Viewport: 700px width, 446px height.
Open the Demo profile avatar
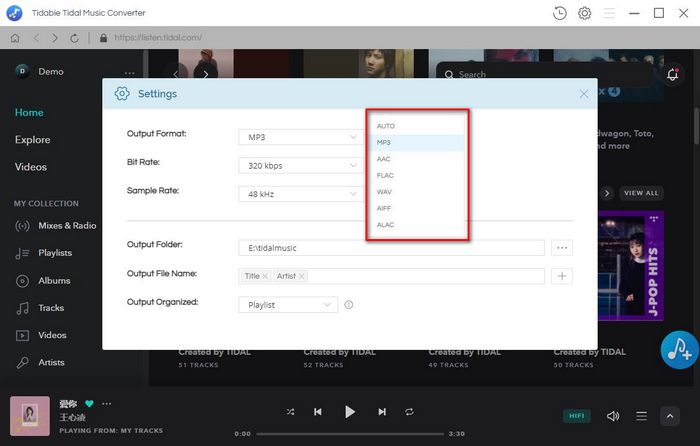point(22,71)
